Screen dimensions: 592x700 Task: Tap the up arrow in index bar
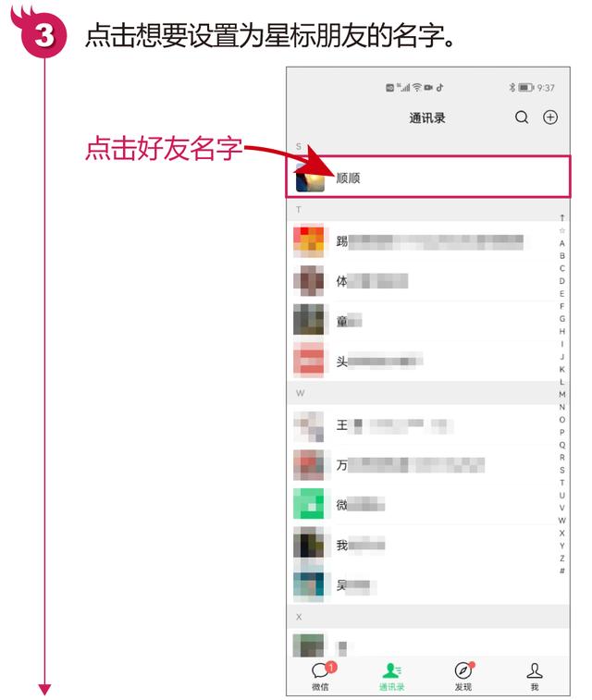point(562,218)
